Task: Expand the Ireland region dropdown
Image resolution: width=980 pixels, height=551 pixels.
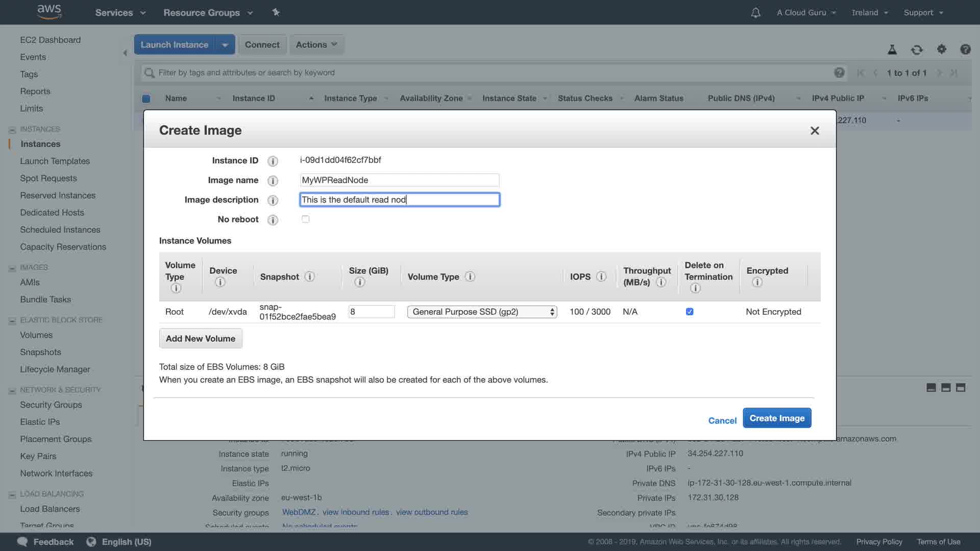Action: 869,13
